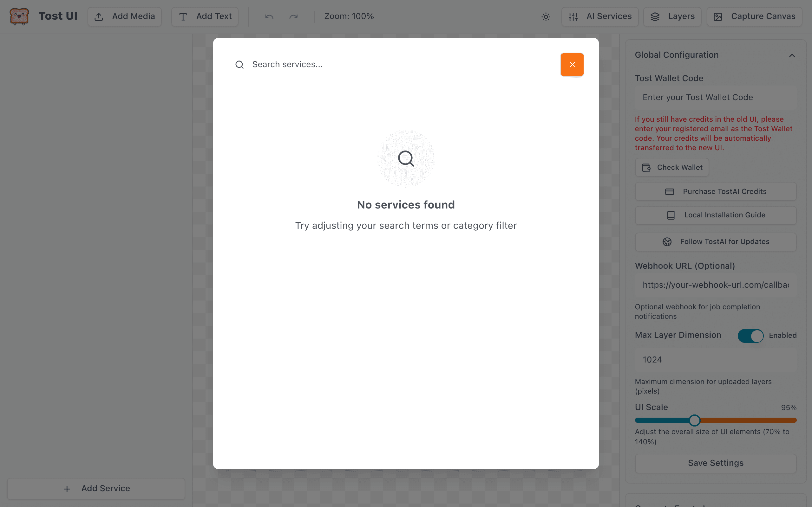Click Purchase TostAI Credits button

(716, 191)
